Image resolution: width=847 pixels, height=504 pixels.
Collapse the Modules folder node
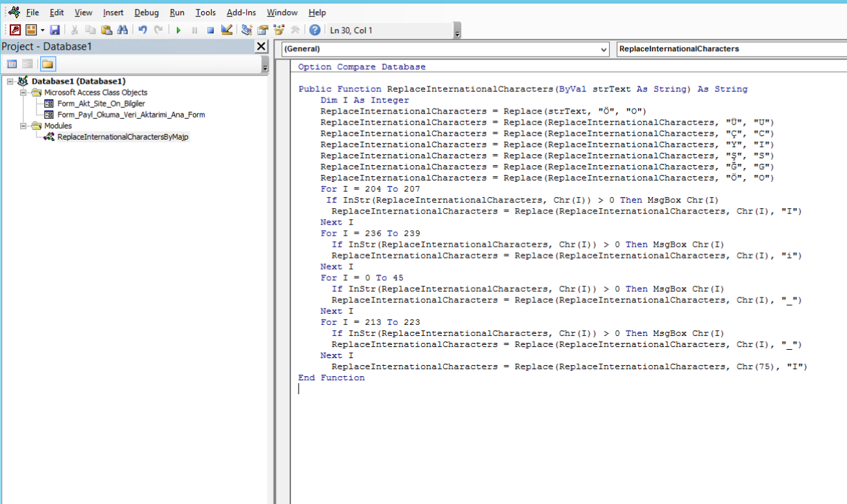(24, 126)
